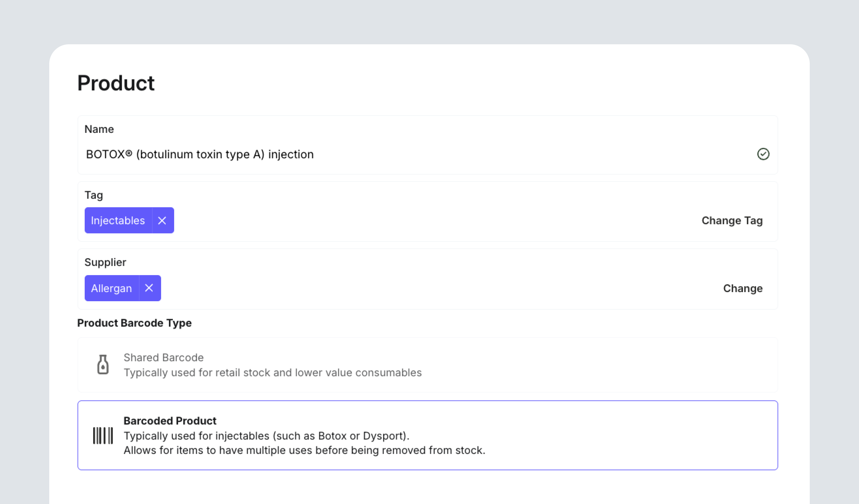Click the 'multiple uses before being removed' text
This screenshot has height=504, width=859.
click(304, 450)
